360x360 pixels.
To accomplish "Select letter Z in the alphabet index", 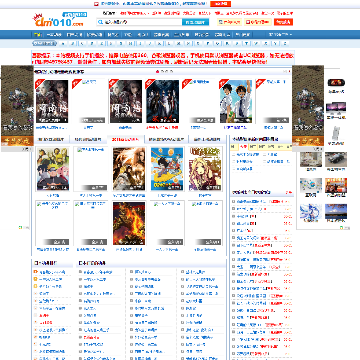I will 285,43.
